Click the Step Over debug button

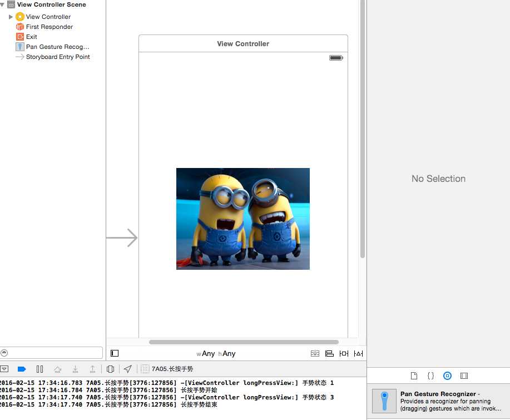coord(58,369)
